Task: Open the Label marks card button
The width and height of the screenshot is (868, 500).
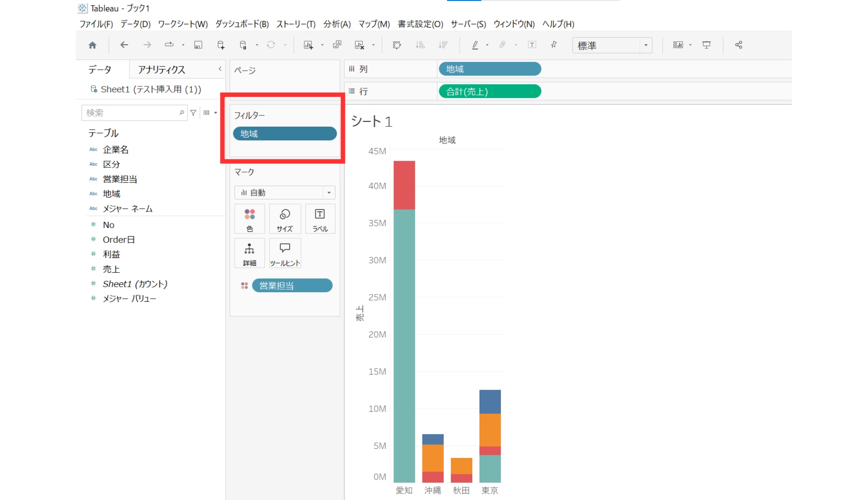Action: pos(320,219)
